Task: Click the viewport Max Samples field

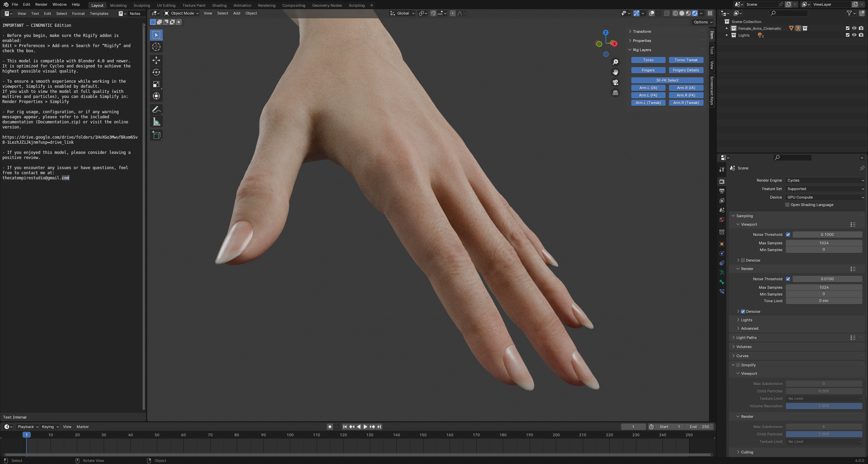Action: 824,243
